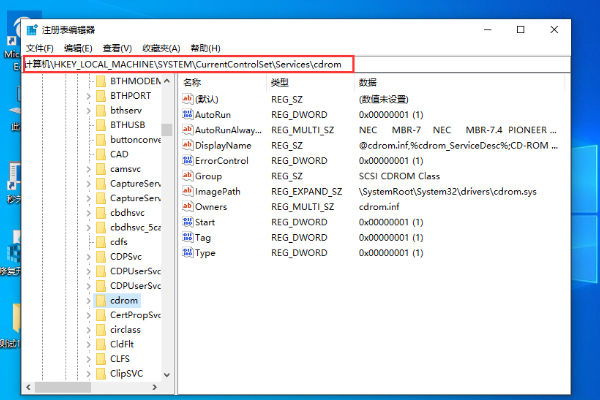
Task: Click the Start row value 0x00000001 (1)
Action: click(x=391, y=222)
